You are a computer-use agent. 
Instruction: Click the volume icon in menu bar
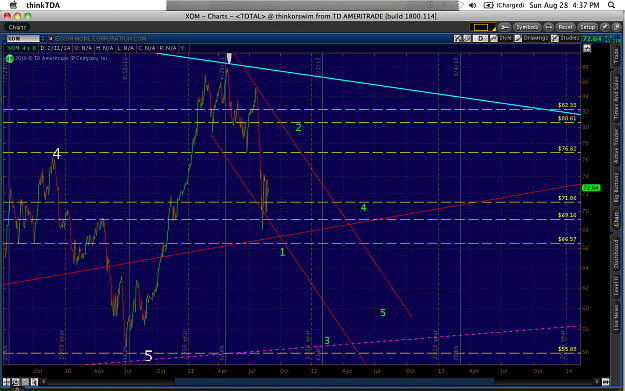pyautogui.click(x=473, y=5)
